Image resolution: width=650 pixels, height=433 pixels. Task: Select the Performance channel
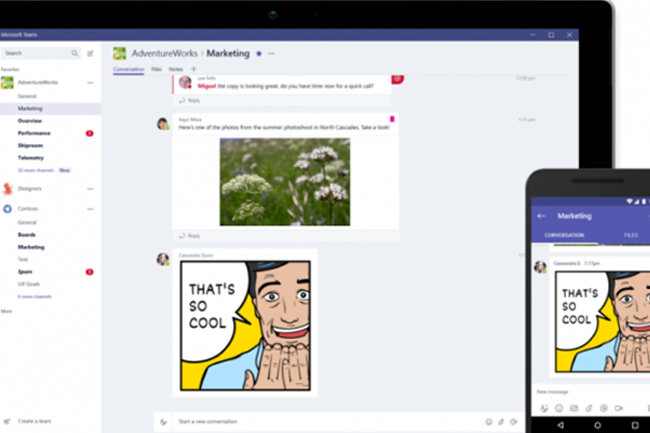coord(34,133)
